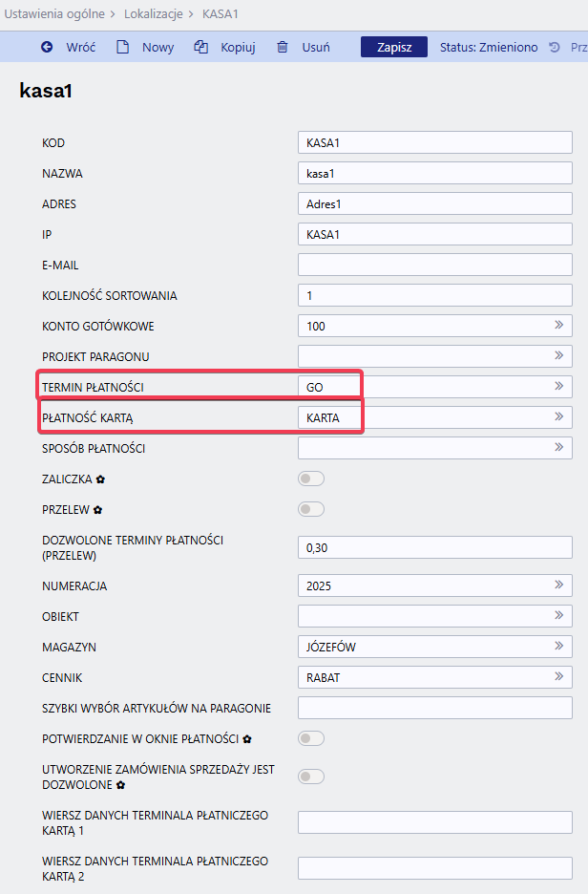Click the Wróć back arrow icon
This screenshot has height=894, width=588.
point(47,47)
